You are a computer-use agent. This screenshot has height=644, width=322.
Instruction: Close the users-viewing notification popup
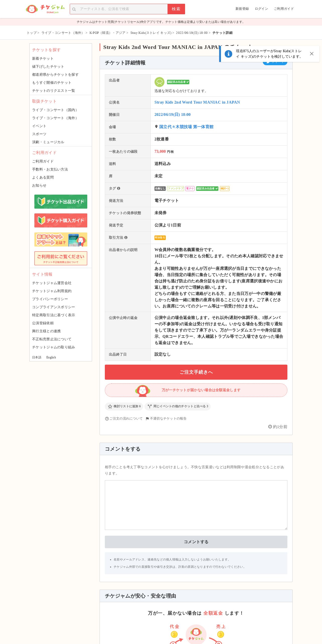click(x=311, y=54)
